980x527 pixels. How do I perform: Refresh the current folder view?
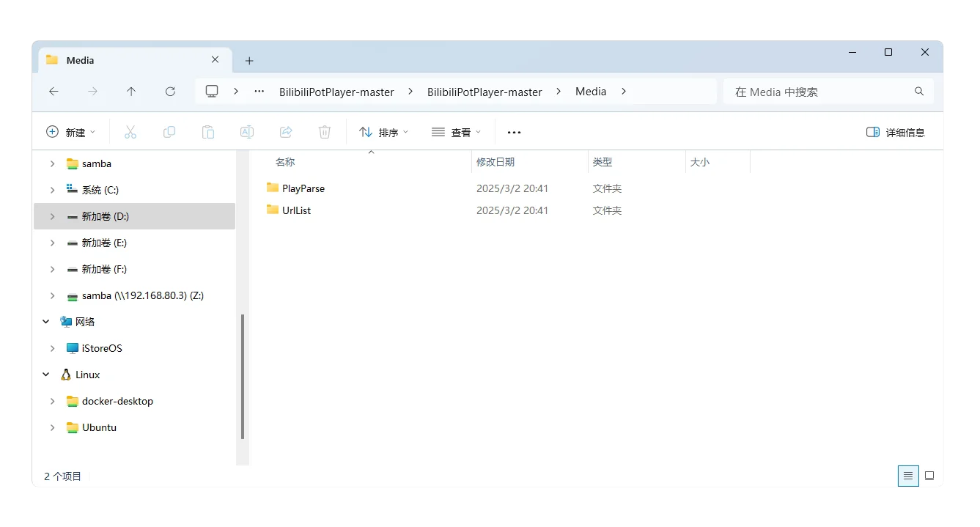pos(170,92)
